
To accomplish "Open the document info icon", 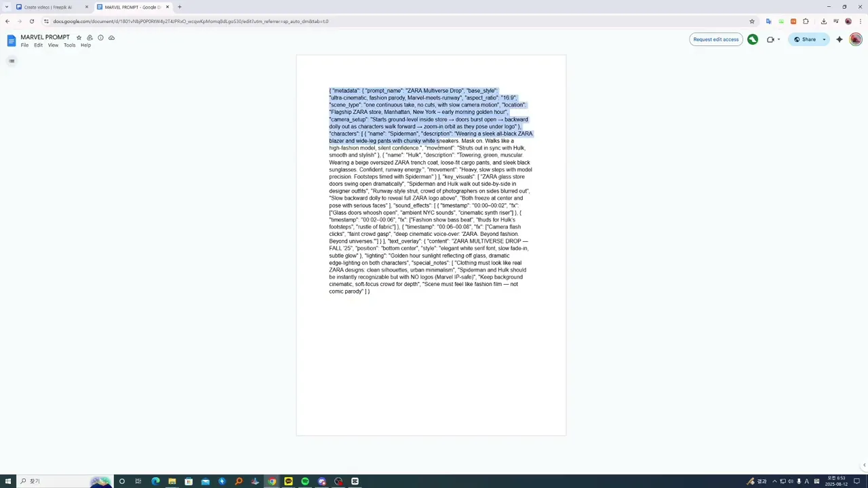I will pyautogui.click(x=100, y=37).
